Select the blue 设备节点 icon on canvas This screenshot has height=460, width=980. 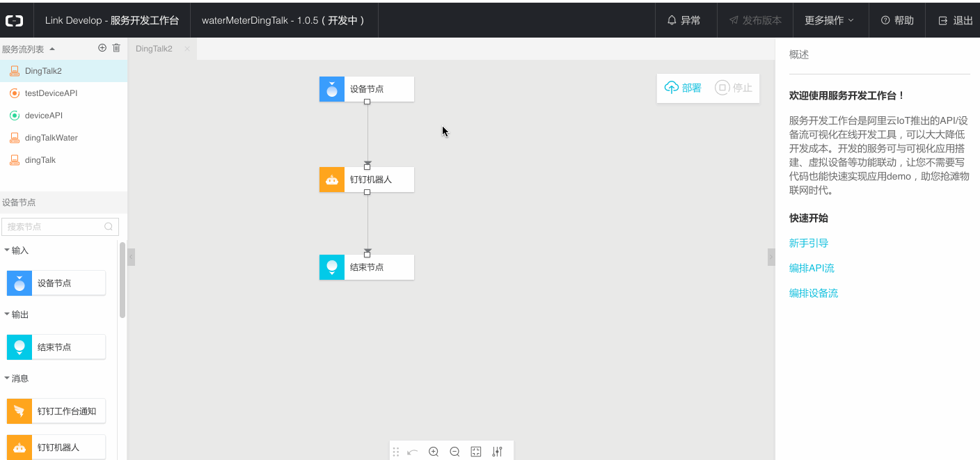[332, 89]
